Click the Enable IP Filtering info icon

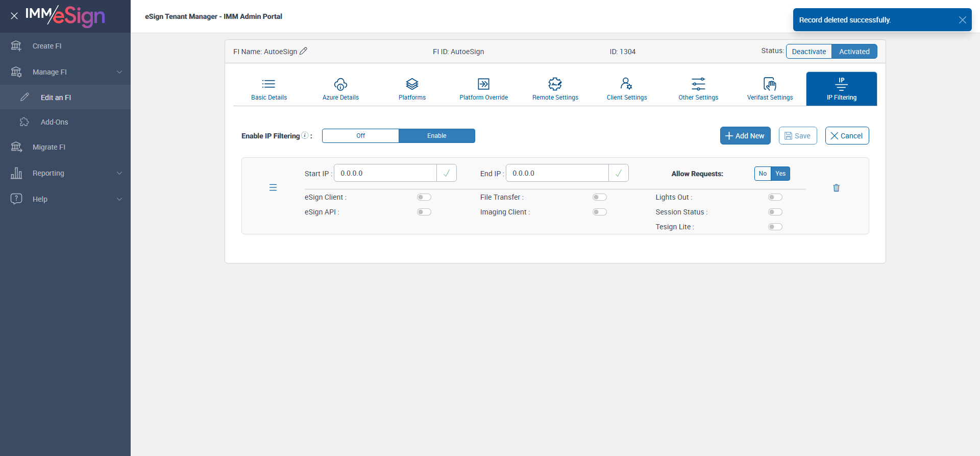(305, 135)
